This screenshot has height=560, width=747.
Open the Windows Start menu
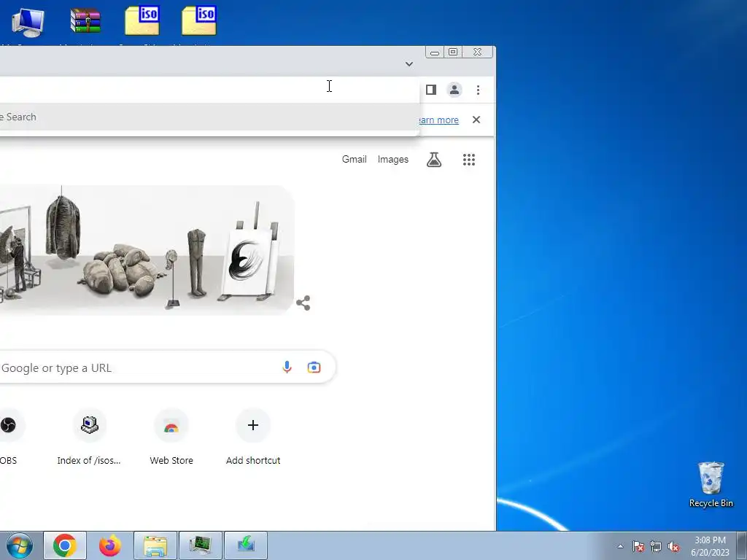coord(20,545)
